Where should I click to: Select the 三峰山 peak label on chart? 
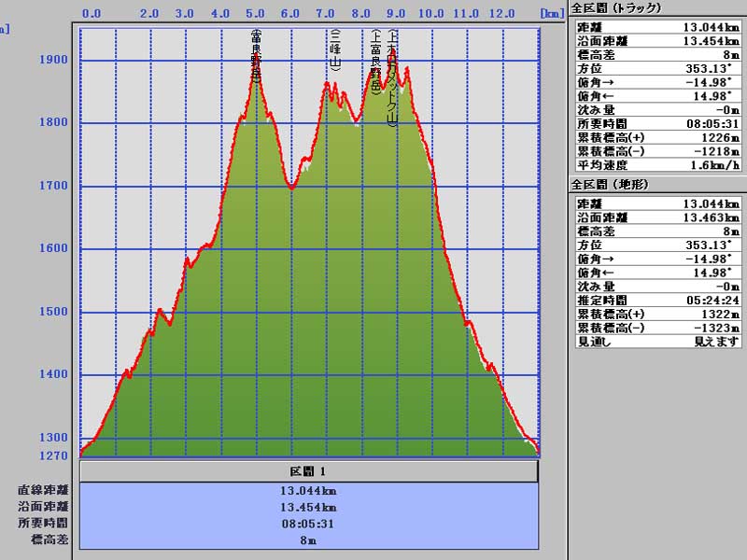tap(334, 49)
